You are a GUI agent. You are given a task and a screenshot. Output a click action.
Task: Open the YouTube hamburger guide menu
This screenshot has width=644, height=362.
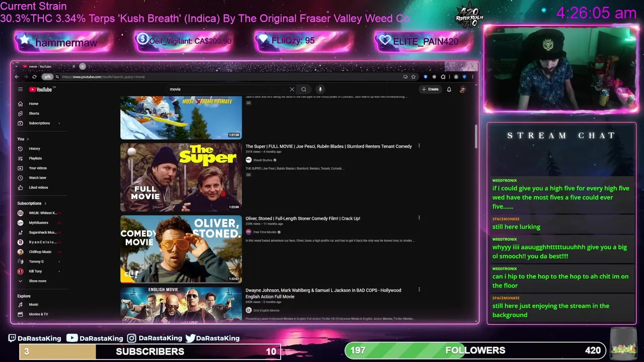click(20, 89)
